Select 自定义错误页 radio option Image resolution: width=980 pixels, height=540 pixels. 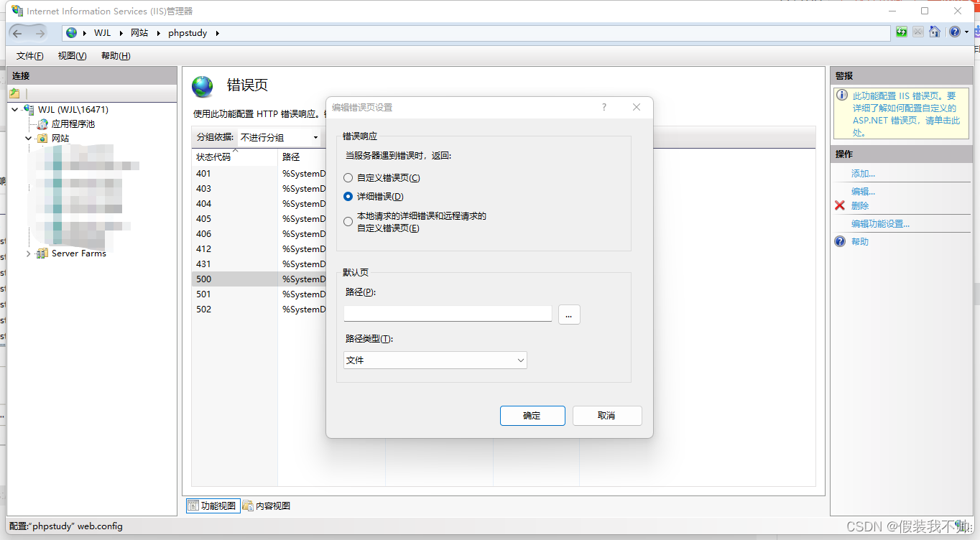coord(348,178)
